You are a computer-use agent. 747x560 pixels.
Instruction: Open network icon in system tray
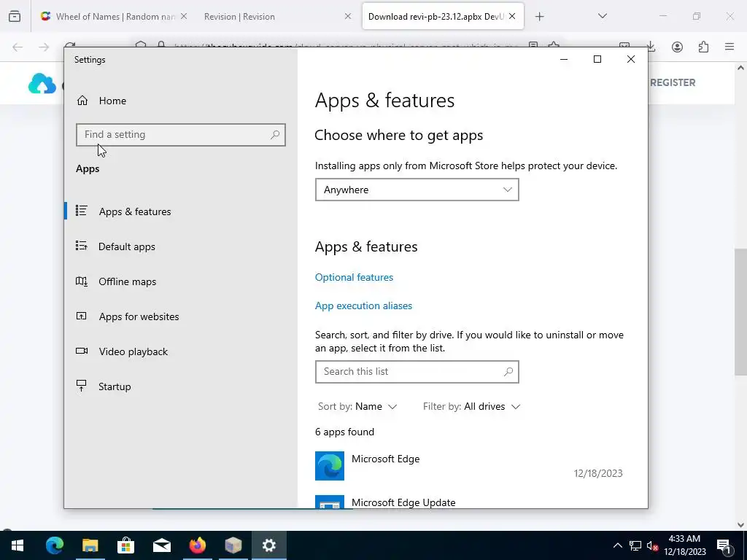click(x=635, y=545)
